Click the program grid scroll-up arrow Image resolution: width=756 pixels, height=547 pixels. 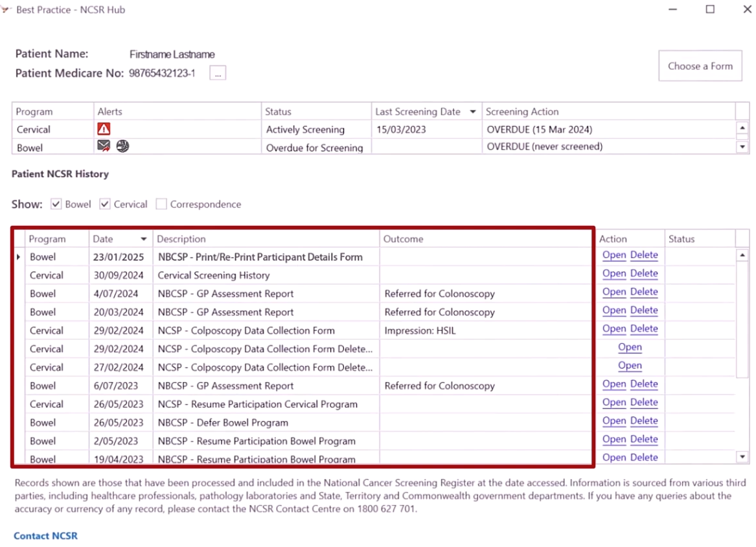742,128
